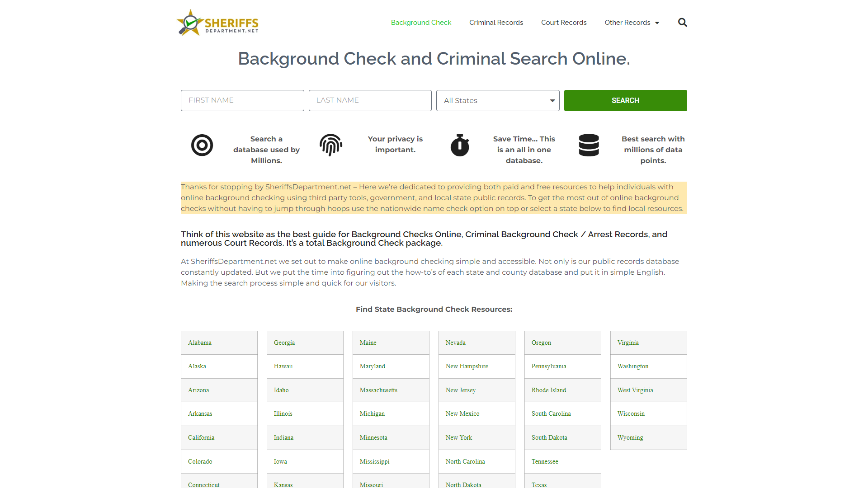This screenshot has height=488, width=868.
Task: Focus the First Name input field
Action: tap(242, 100)
